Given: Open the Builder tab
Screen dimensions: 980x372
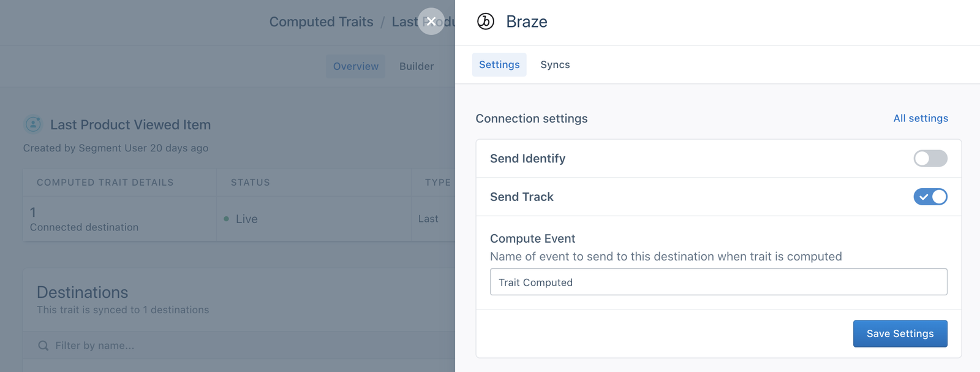Looking at the screenshot, I should click(416, 66).
